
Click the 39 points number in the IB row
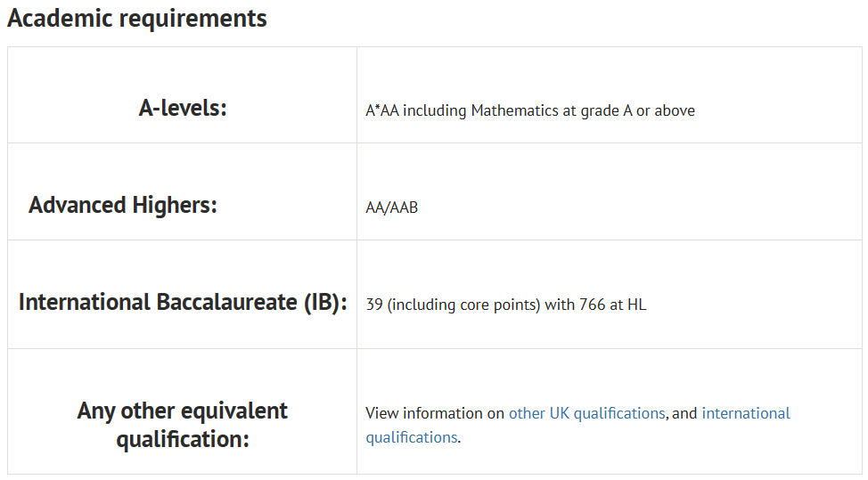coord(374,305)
